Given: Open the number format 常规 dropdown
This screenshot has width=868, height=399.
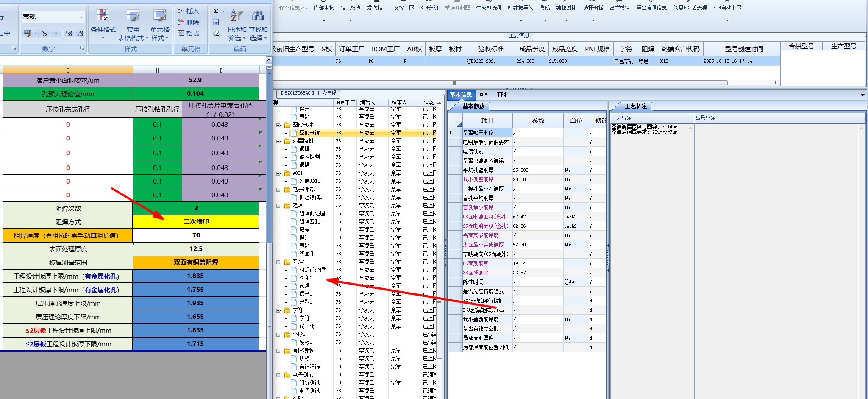Looking at the screenshot, I should pos(81,17).
